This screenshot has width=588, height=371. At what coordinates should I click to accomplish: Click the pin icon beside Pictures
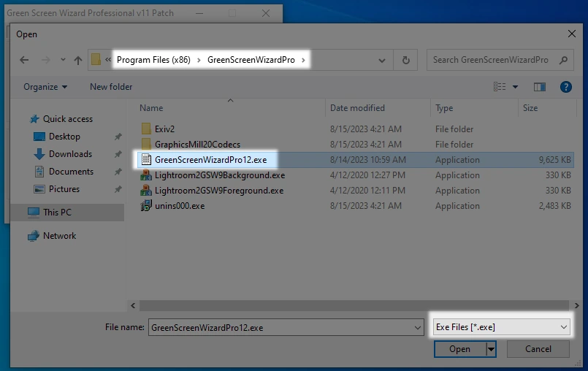[x=118, y=189]
